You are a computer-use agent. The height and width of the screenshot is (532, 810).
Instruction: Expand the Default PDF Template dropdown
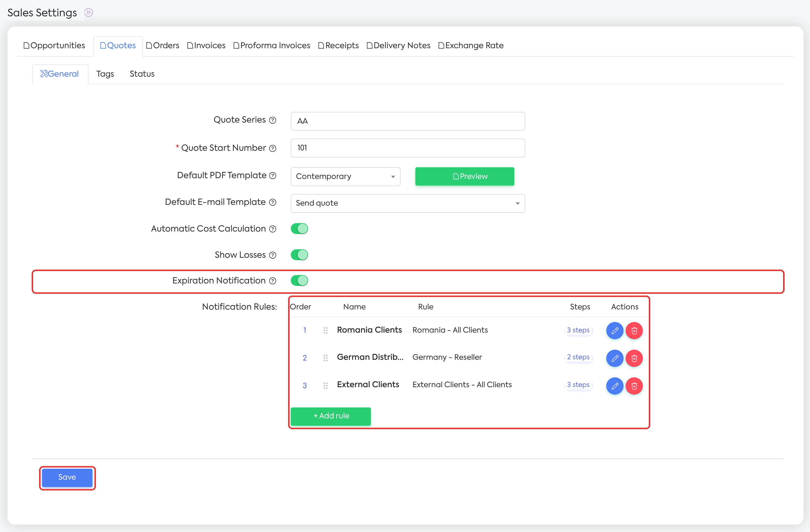[x=345, y=176]
